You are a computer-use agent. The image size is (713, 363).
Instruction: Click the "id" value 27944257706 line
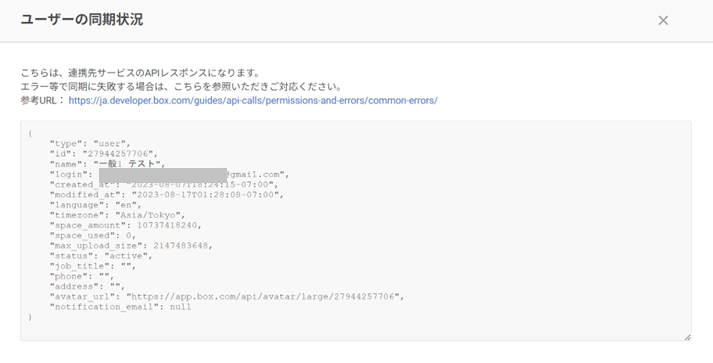[x=104, y=154]
